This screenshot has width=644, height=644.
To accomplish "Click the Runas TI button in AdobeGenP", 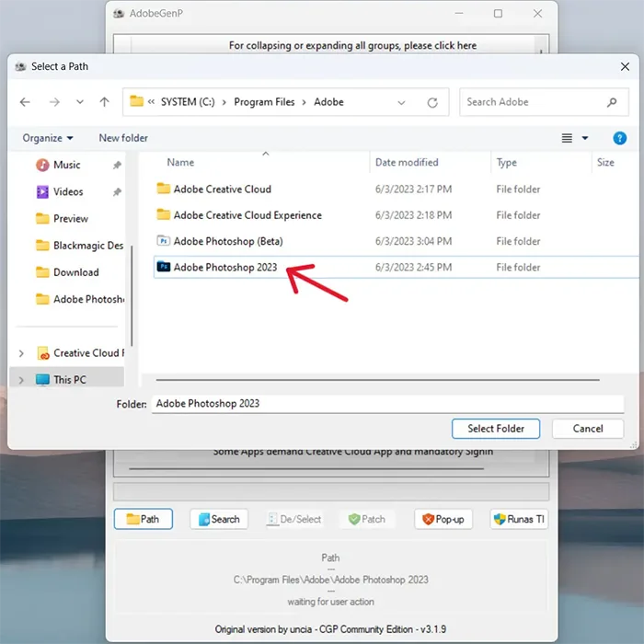I will coord(519,519).
